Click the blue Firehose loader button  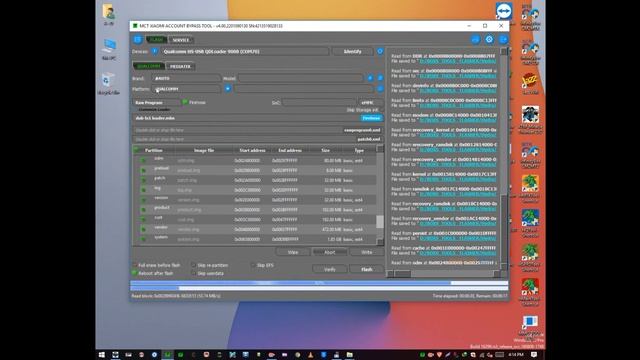tap(371, 118)
